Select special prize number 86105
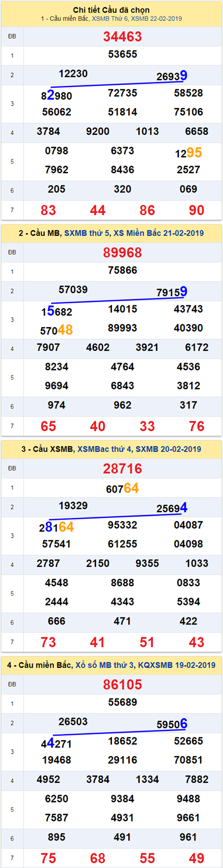The width and height of the screenshot is (223, 868). [x=122, y=684]
